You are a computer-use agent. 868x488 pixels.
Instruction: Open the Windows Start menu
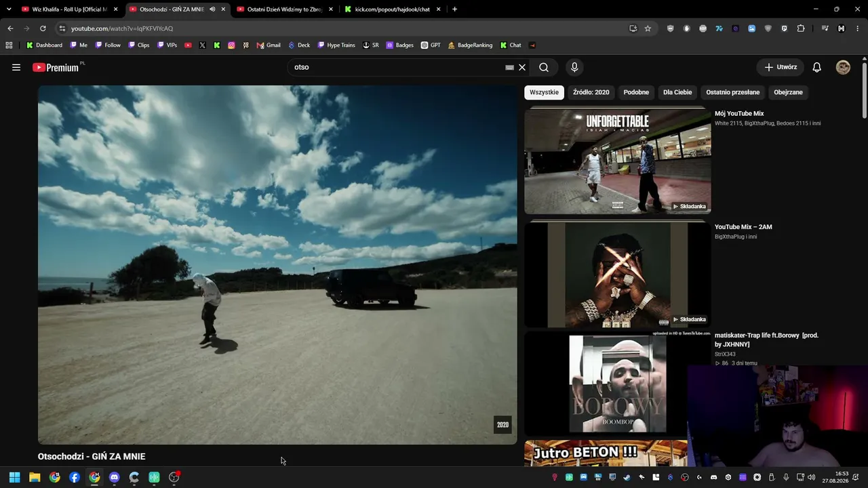tap(14, 477)
